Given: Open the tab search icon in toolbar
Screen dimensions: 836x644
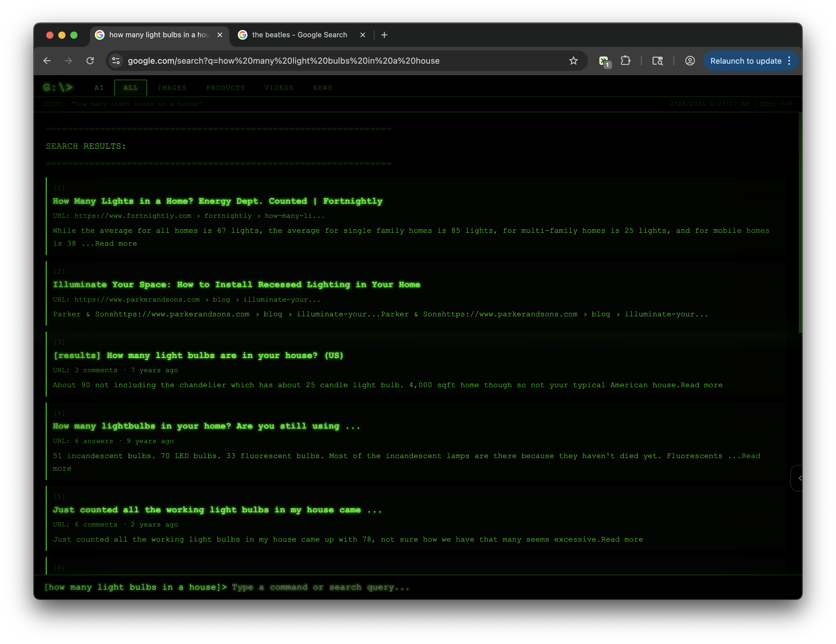Looking at the screenshot, I should click(x=657, y=61).
